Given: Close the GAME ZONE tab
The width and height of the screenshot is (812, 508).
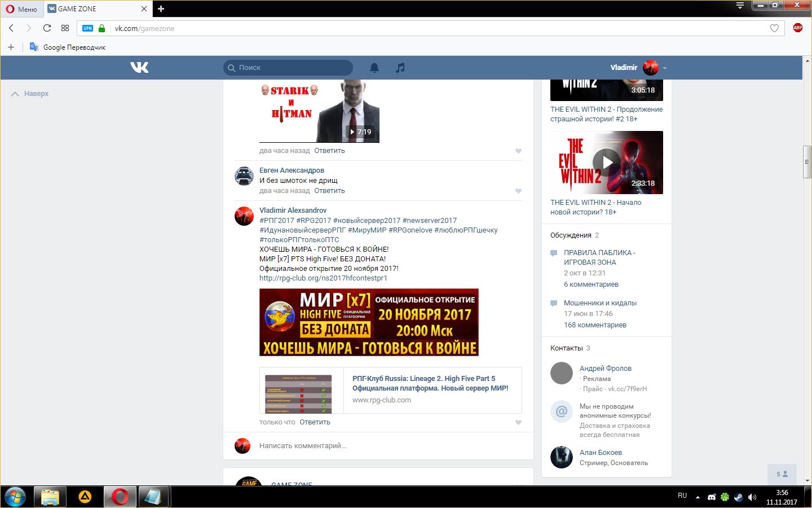Looking at the screenshot, I should [144, 8].
